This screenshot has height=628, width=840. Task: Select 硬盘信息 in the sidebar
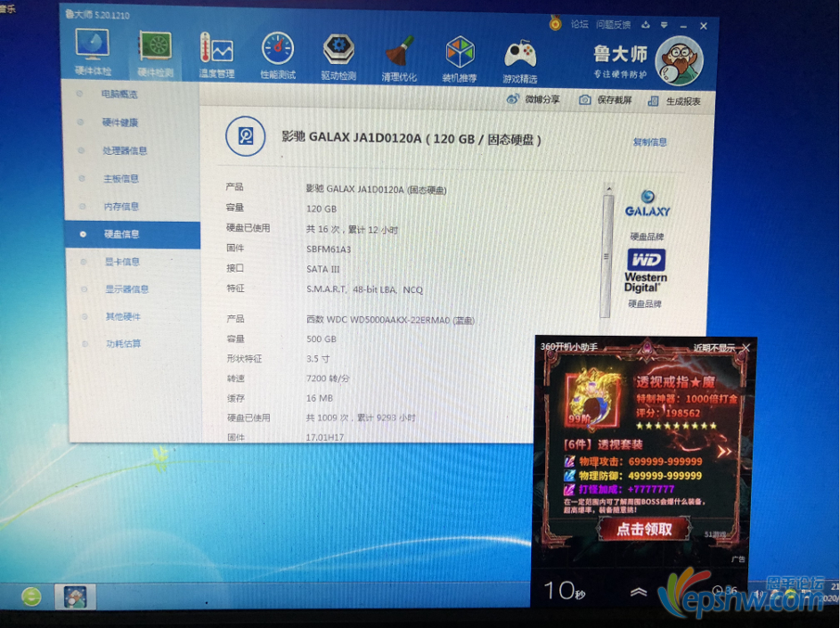pyautogui.click(x=133, y=234)
